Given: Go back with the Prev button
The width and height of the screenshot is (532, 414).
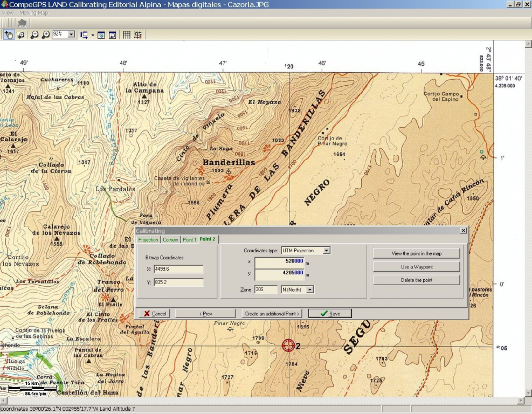Looking at the screenshot, I should point(205,314).
